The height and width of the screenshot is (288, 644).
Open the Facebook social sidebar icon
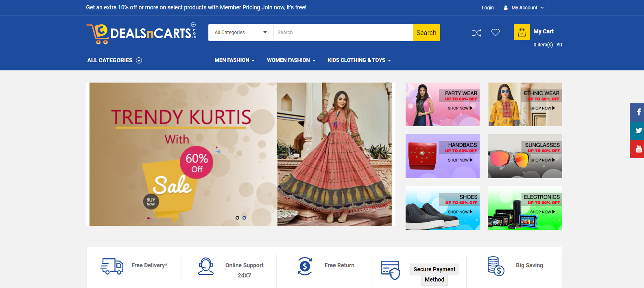(x=638, y=112)
